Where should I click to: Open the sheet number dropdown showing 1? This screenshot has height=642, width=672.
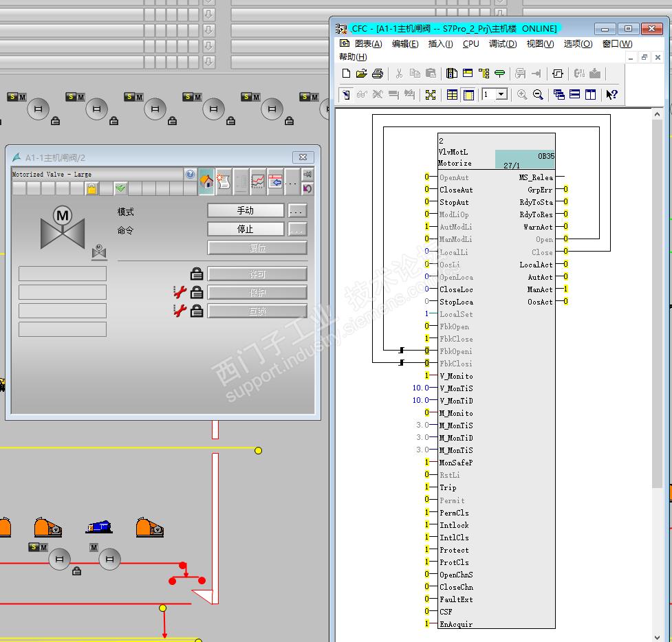click(501, 95)
